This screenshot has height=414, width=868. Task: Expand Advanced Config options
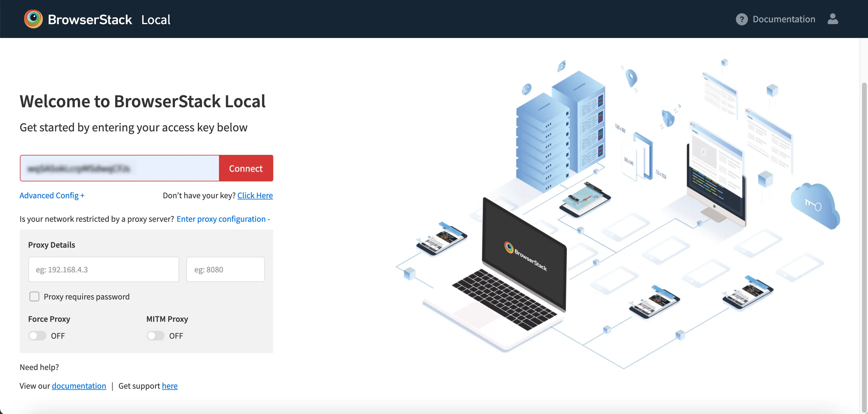[x=52, y=196]
